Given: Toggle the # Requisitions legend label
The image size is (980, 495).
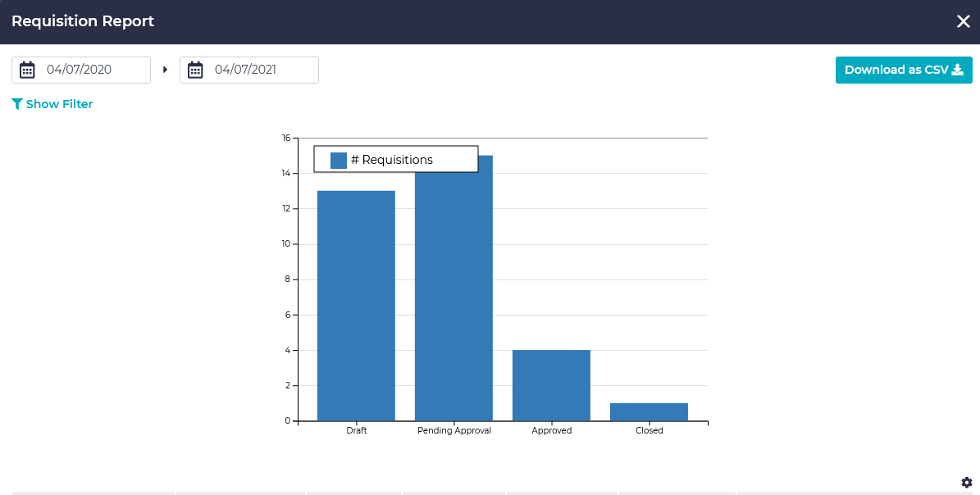Looking at the screenshot, I should [392, 160].
